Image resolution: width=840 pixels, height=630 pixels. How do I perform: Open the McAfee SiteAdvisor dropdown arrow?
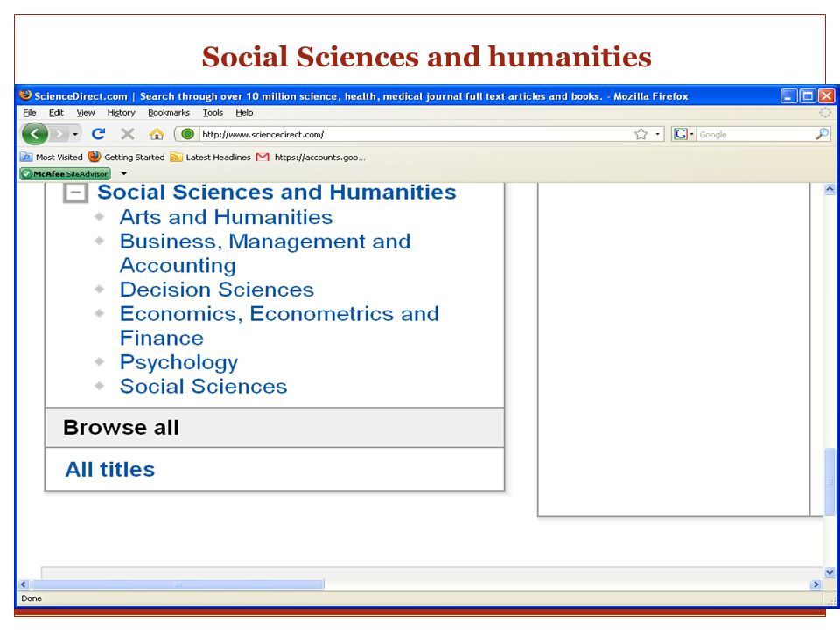coord(123,173)
